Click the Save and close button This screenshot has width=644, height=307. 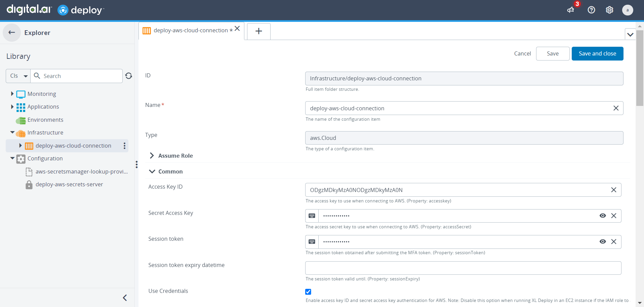click(x=597, y=54)
